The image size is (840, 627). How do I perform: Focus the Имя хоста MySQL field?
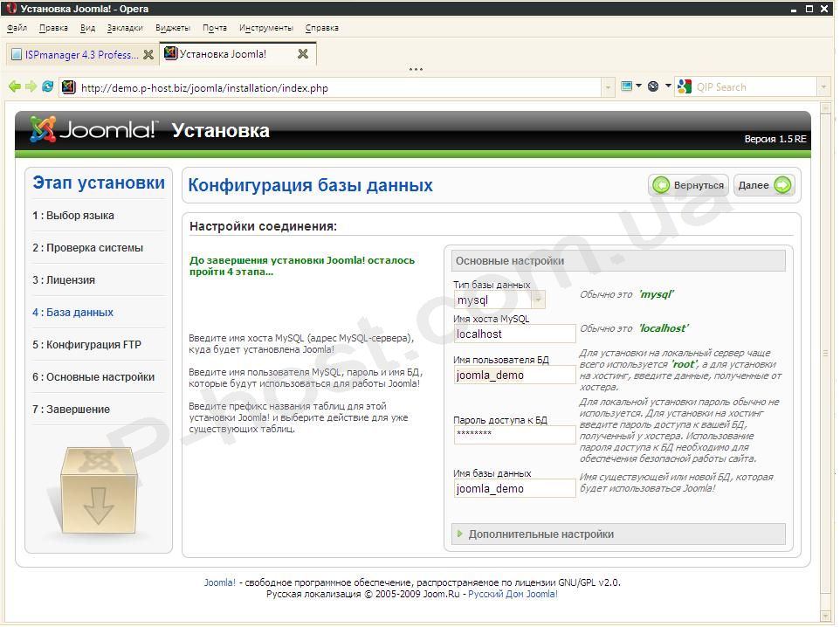coord(515,334)
